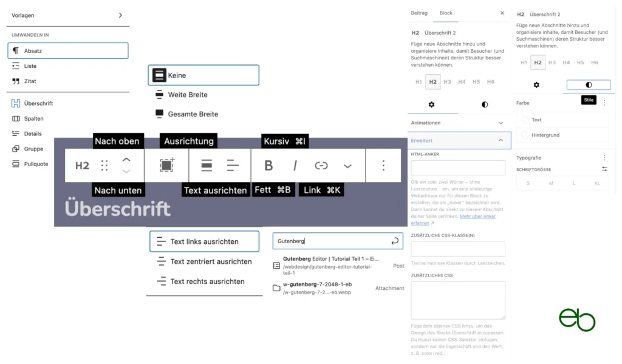Select heading level H4 in Block sidebar
This screenshot has width=622, height=364.
(x=462, y=81)
